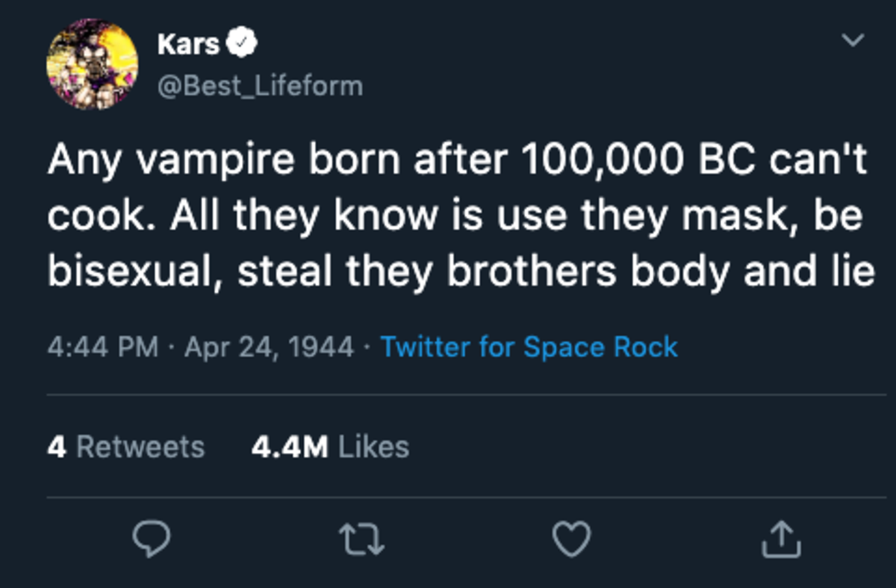Click the reply speech bubble icon
The height and width of the screenshot is (588, 896).
point(152,539)
